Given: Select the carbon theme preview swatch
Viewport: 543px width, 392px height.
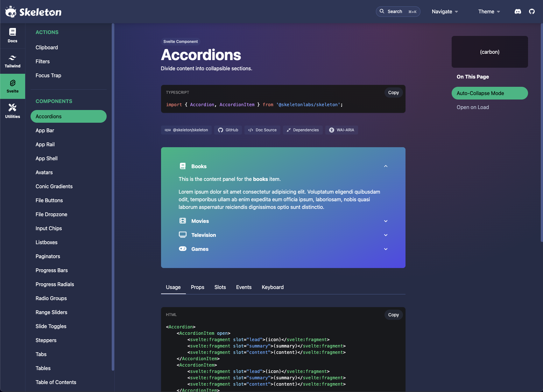Looking at the screenshot, I should 490,52.
